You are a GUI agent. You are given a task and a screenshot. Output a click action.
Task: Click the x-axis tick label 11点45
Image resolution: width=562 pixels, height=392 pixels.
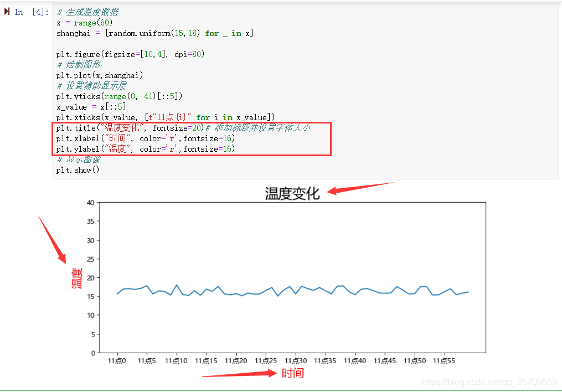(x=385, y=361)
